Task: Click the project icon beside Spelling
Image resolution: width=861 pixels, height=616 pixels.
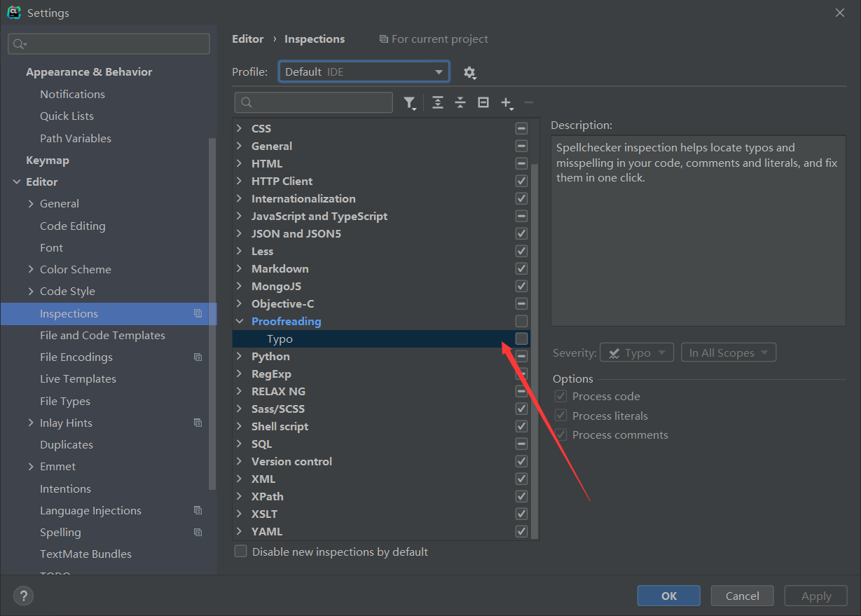Action: coord(198,532)
